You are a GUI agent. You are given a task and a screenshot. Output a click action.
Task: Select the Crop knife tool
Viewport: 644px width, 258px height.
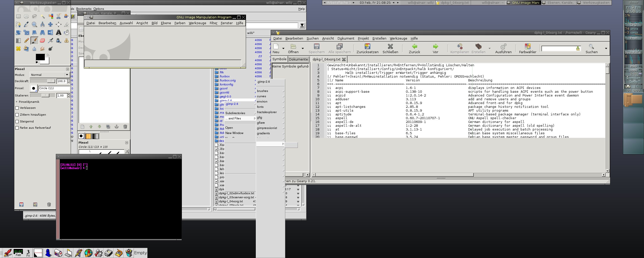pos(67,24)
